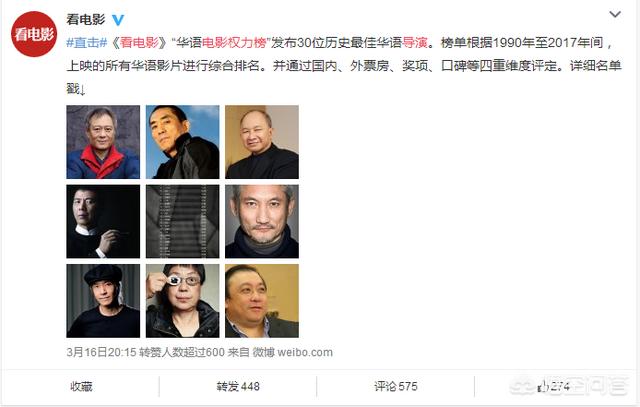Viewport: 640px width, 407px height.
Task: Expand the post options chevron menu
Action: (x=615, y=15)
